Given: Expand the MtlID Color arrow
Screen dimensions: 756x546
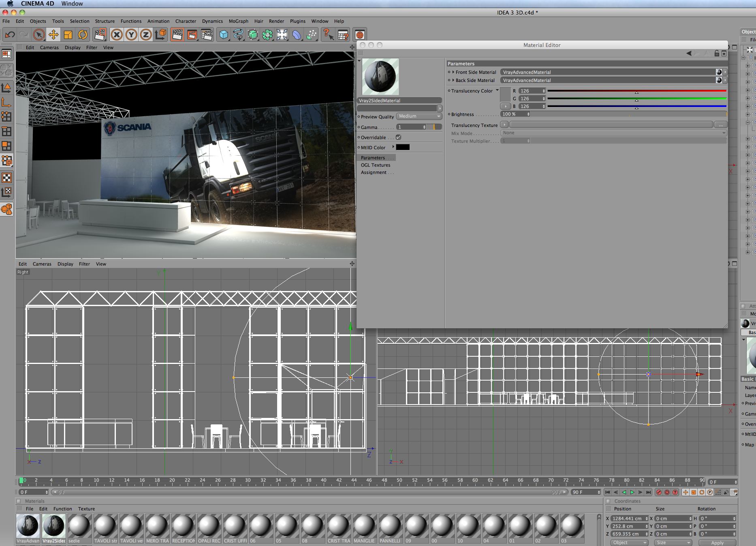Looking at the screenshot, I should coord(393,147).
